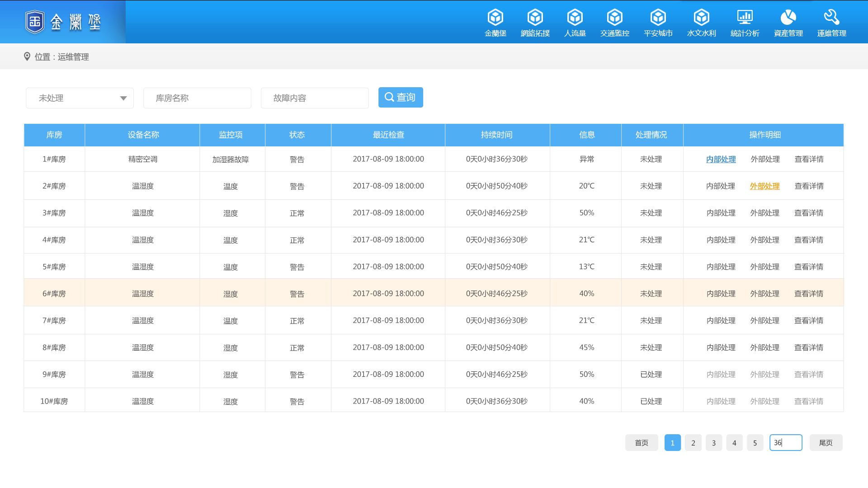Click 内部处理 for 2#库房 row
The image size is (868, 488).
(x=721, y=186)
